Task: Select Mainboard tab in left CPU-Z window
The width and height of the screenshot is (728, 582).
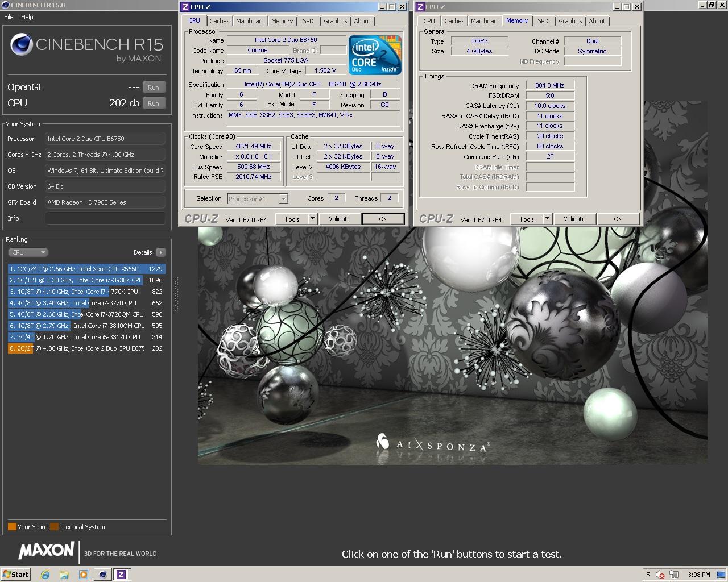Action: (250, 21)
